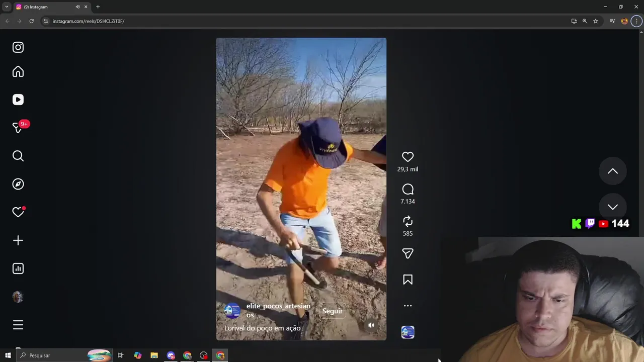Select the Instagram browser tab
The width and height of the screenshot is (644, 362).
click(52, 7)
